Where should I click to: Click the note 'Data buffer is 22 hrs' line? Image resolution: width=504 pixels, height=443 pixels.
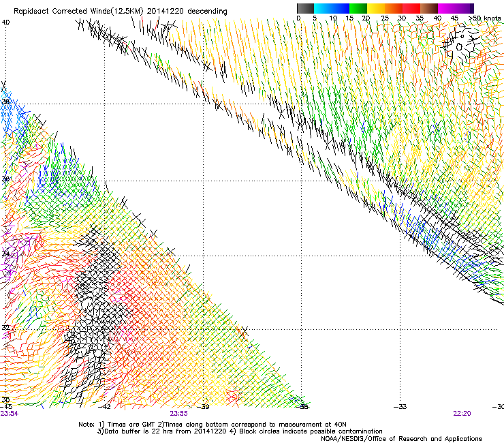(240, 431)
